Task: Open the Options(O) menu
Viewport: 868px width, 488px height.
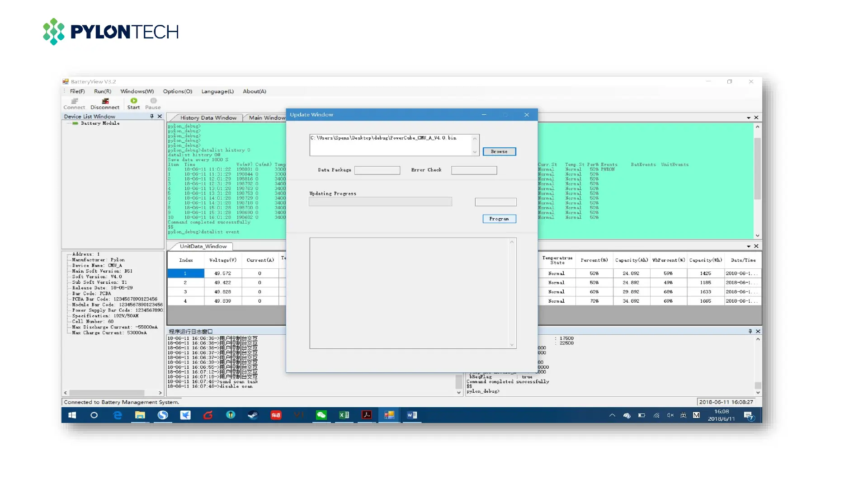Action: [x=177, y=91]
